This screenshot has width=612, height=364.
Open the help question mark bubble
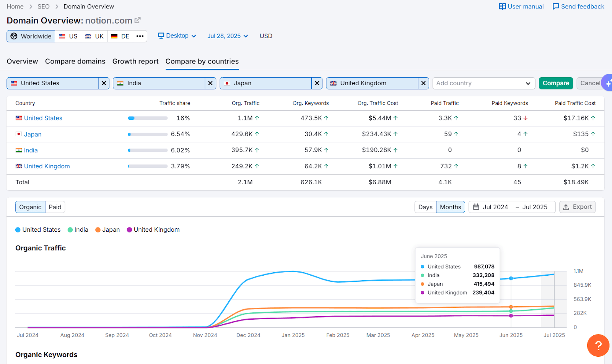click(x=598, y=345)
